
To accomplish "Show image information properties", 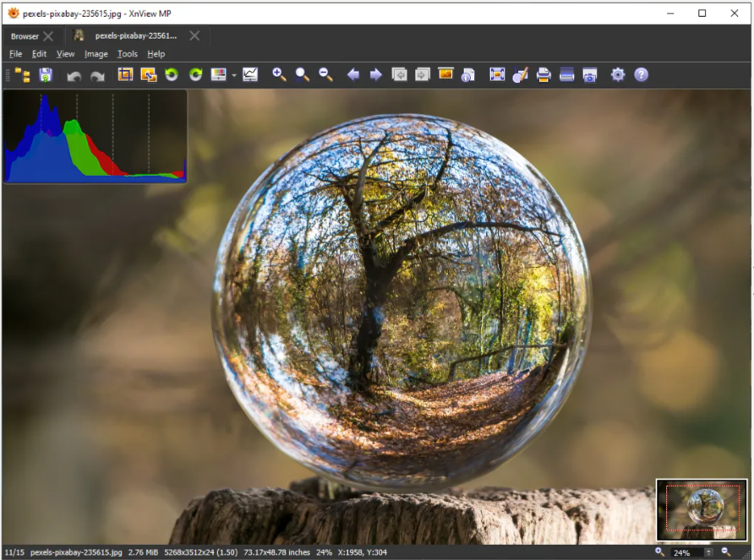I will pyautogui.click(x=467, y=74).
